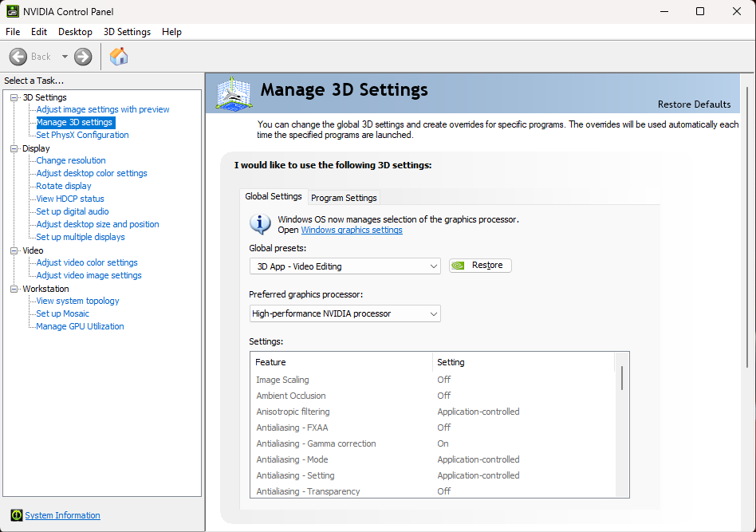Image resolution: width=756 pixels, height=532 pixels.
Task: Click the NVIDIA Control Panel title icon
Action: pos(13,11)
